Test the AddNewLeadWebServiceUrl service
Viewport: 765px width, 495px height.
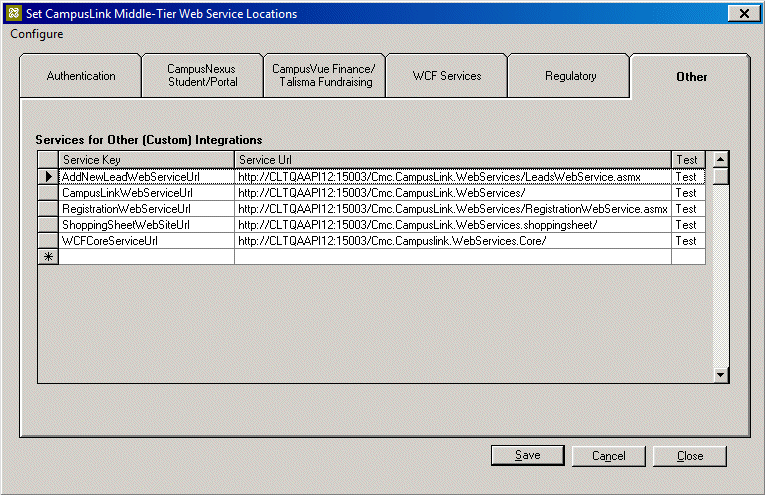pyautogui.click(x=687, y=177)
